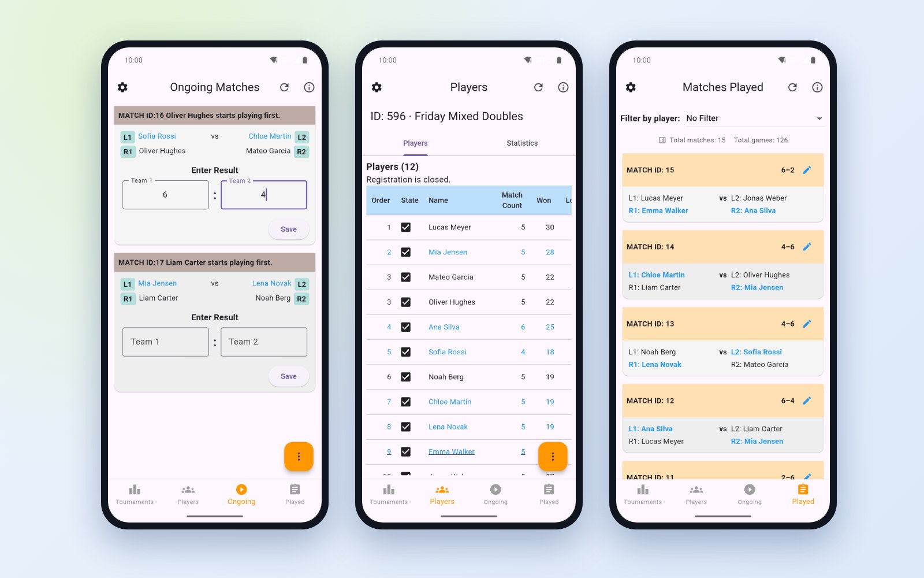Image resolution: width=924 pixels, height=578 pixels.
Task: Refresh the Matches Played screen
Action: pyautogui.click(x=792, y=87)
